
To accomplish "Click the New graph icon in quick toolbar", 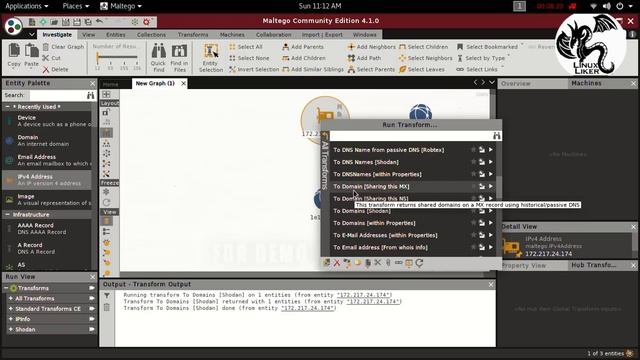I will tap(32, 22).
